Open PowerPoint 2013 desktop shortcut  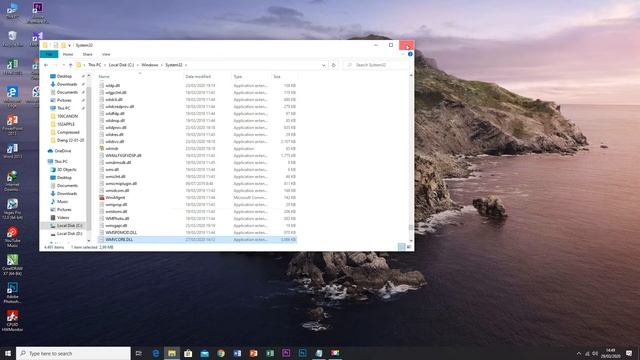click(x=12, y=124)
